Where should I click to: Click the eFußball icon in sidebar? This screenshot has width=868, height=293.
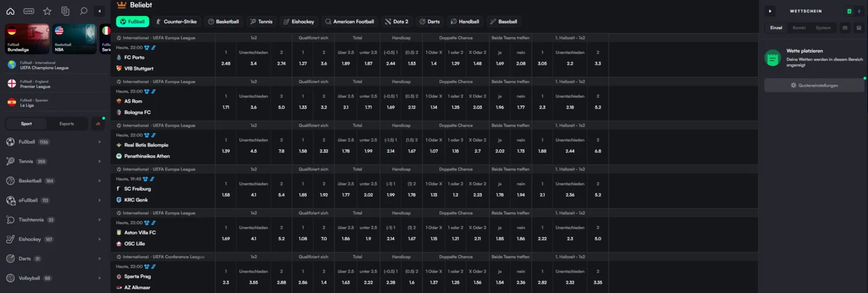tap(10, 201)
